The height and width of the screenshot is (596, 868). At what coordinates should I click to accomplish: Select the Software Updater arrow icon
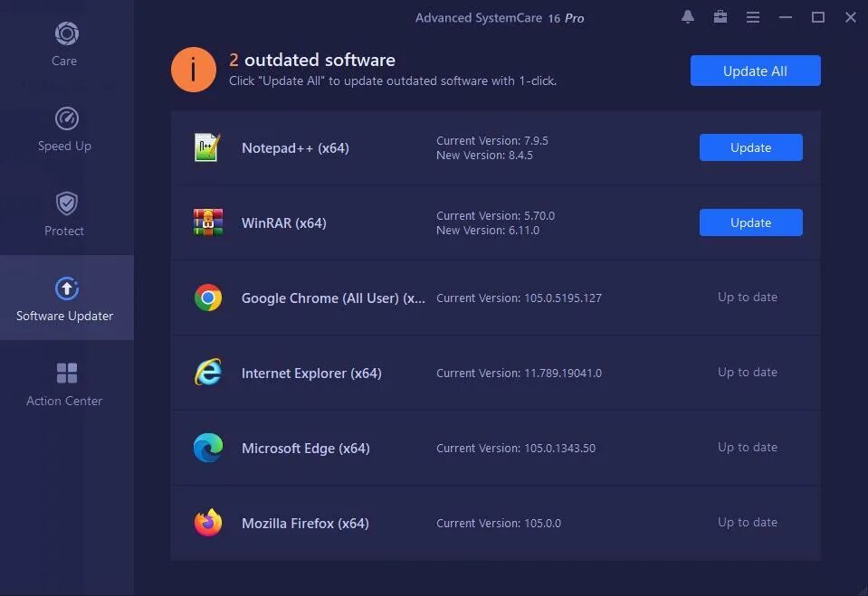pyautogui.click(x=66, y=289)
